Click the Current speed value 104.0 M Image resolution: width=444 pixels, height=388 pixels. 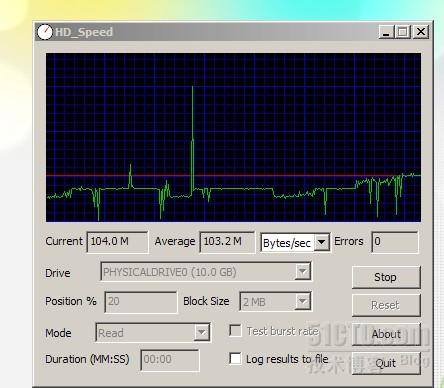pyautogui.click(x=117, y=242)
